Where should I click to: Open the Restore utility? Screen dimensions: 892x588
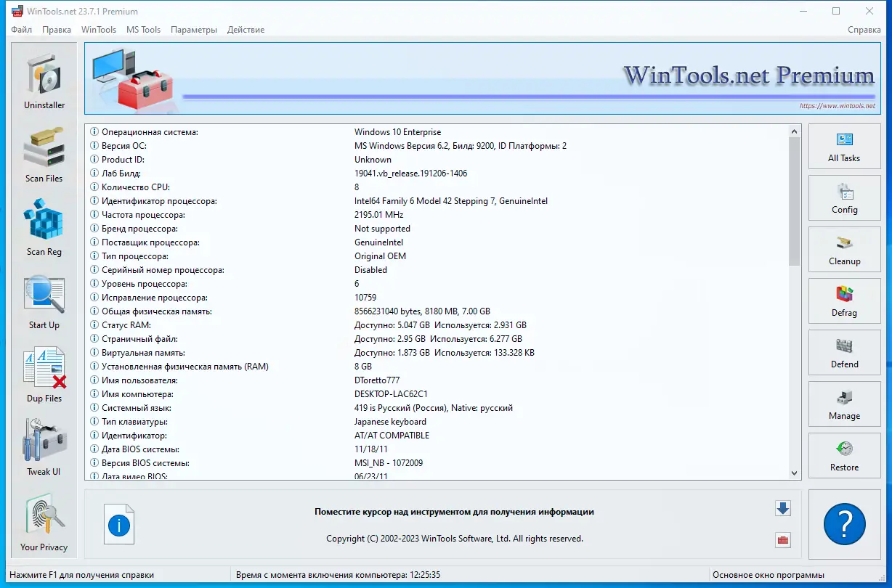pos(844,455)
